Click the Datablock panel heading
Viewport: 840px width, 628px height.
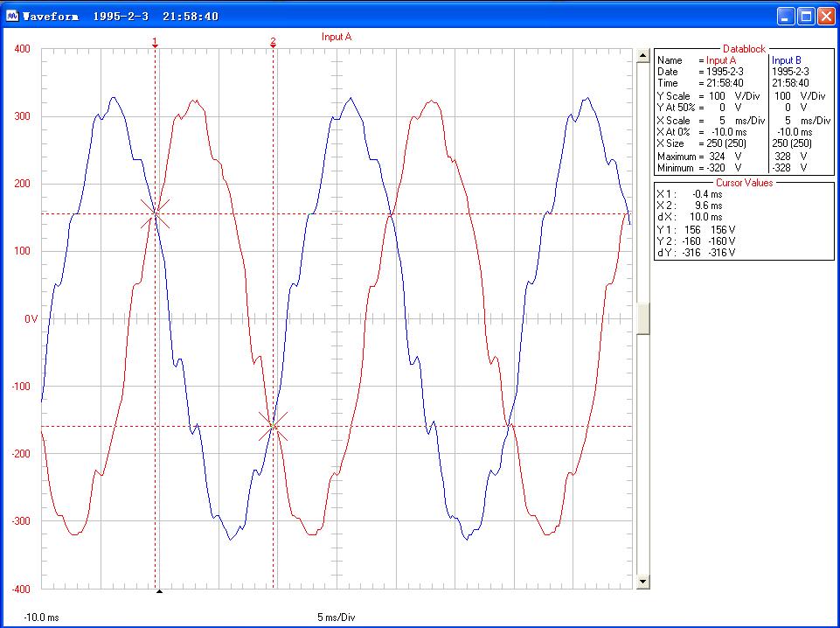[x=743, y=49]
